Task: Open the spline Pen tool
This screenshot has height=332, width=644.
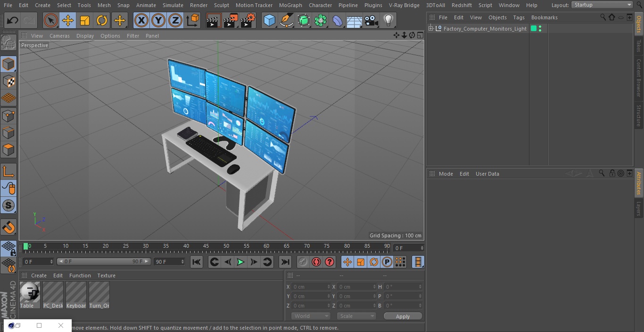Action: point(286,20)
